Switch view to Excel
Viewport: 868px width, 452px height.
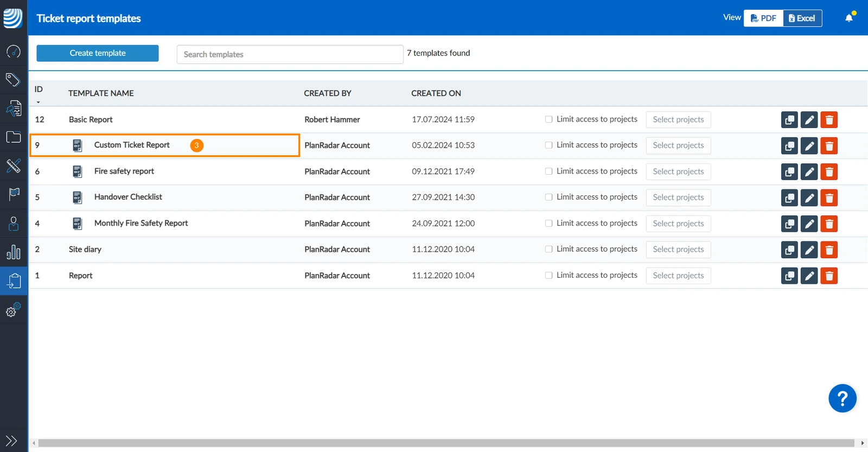[x=802, y=18]
